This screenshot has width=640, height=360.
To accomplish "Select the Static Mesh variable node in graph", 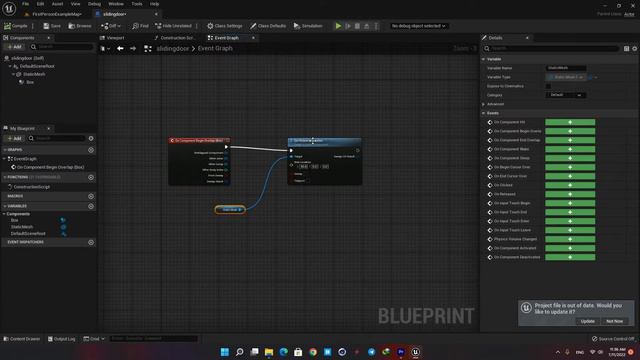I will click(230, 209).
